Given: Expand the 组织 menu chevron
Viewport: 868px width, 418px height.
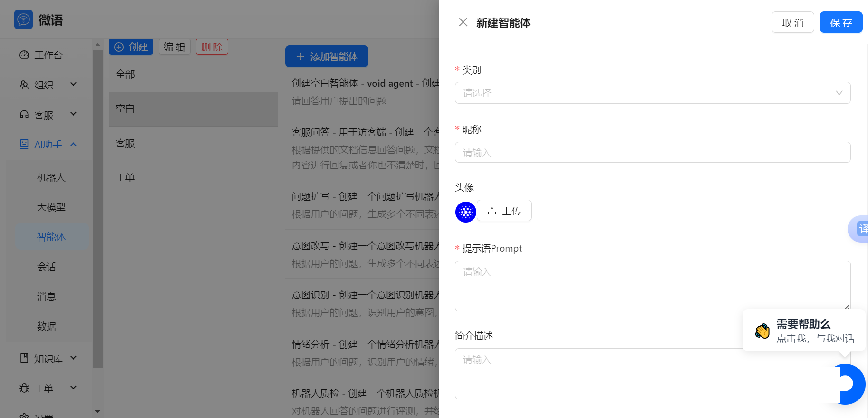Looking at the screenshot, I should (x=73, y=84).
